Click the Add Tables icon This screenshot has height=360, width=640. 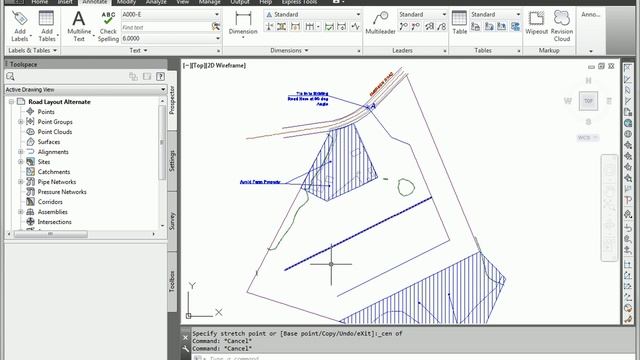[x=46, y=19]
